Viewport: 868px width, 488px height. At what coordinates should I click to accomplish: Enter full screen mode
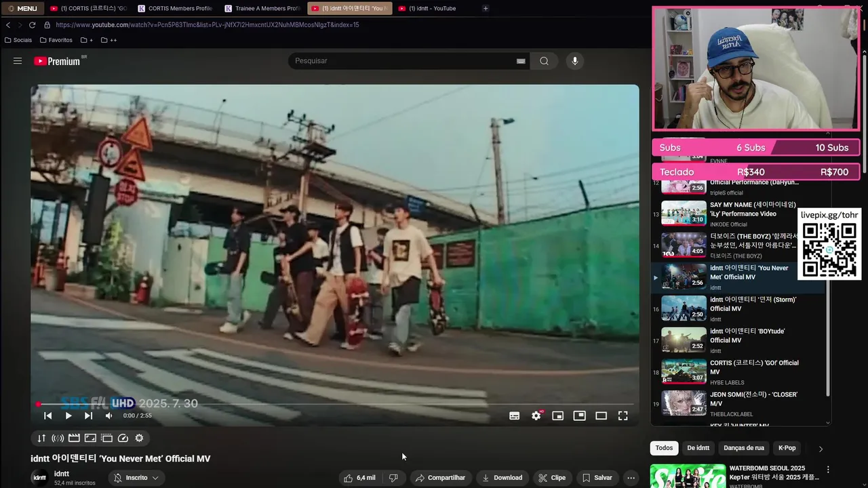[623, 415]
